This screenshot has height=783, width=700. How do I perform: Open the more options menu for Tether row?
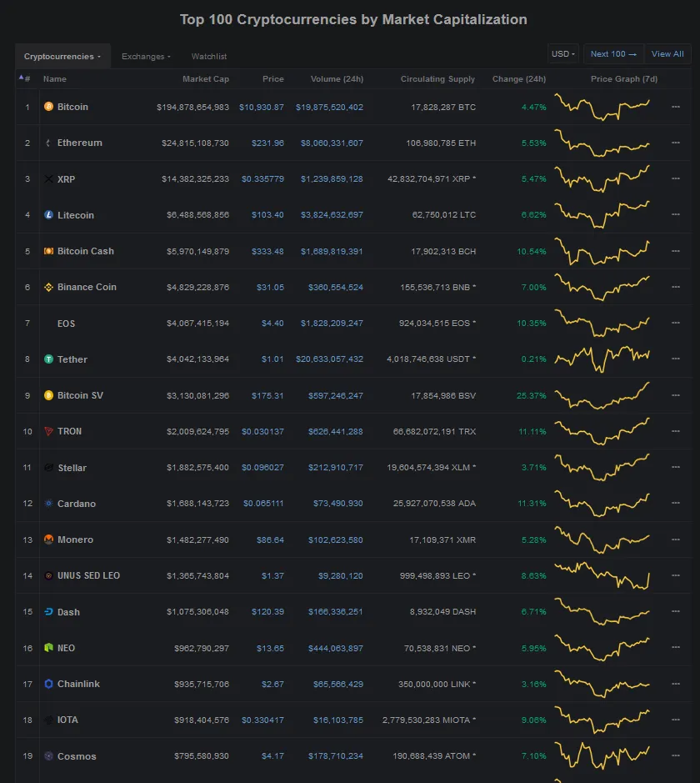676,359
